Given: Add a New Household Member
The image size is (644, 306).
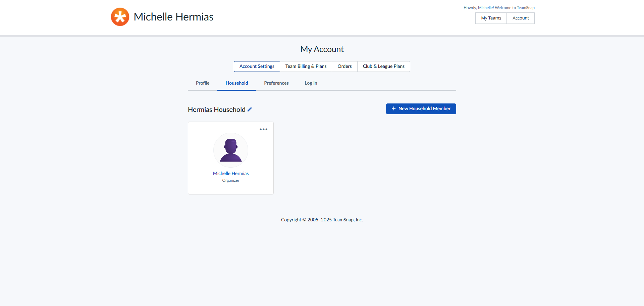Looking at the screenshot, I should click(x=421, y=109).
